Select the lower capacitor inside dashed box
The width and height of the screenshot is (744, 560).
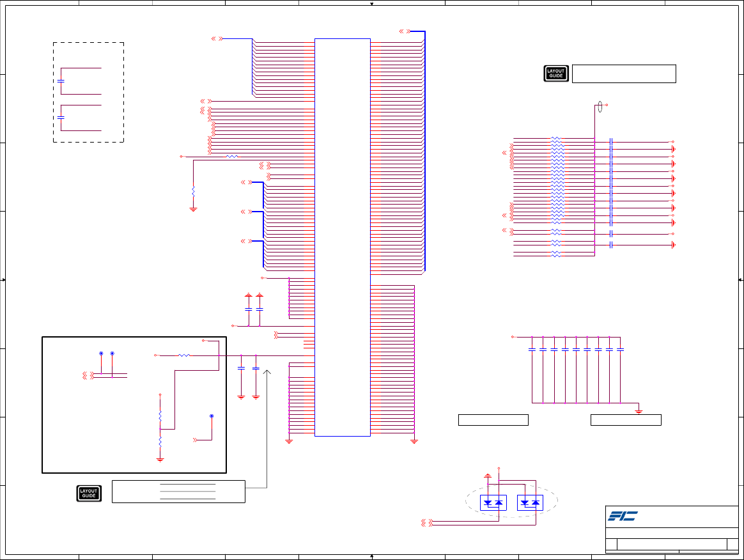pyautogui.click(x=61, y=118)
